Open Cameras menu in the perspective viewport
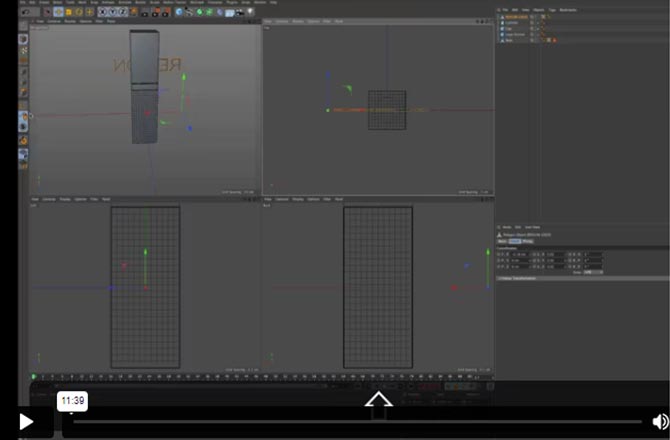The image size is (670, 440). coord(52,20)
